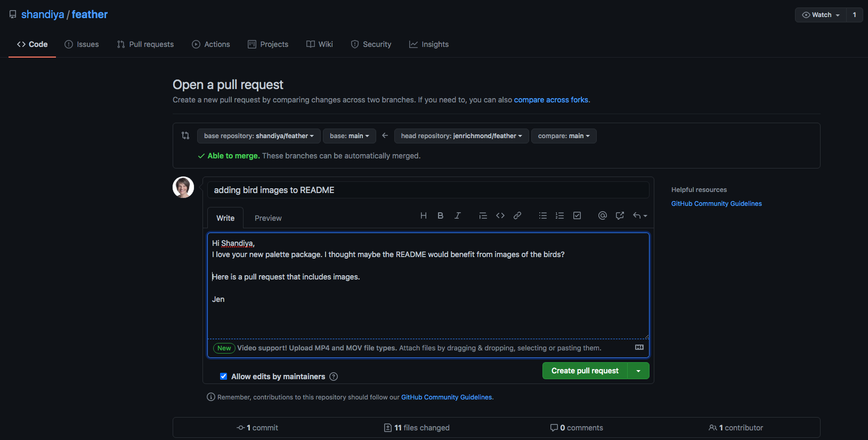The height and width of the screenshot is (440, 868).
Task: Insert a quote block
Action: 483,215
